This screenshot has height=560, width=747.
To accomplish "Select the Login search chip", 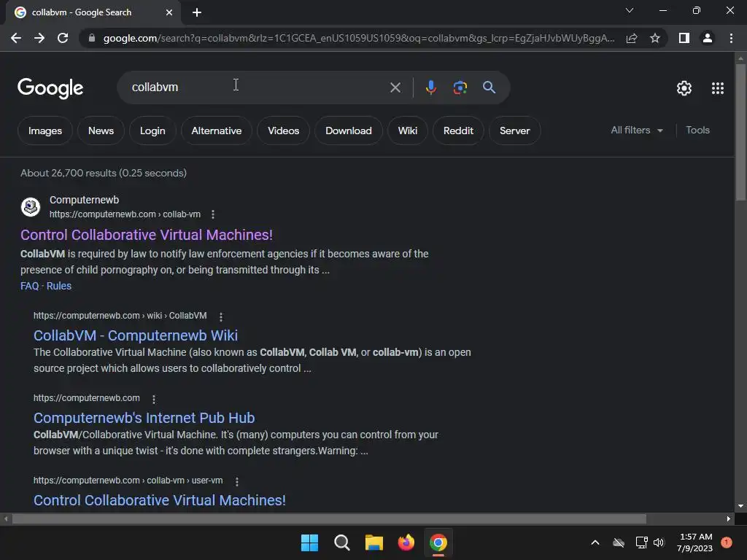I will point(152,131).
